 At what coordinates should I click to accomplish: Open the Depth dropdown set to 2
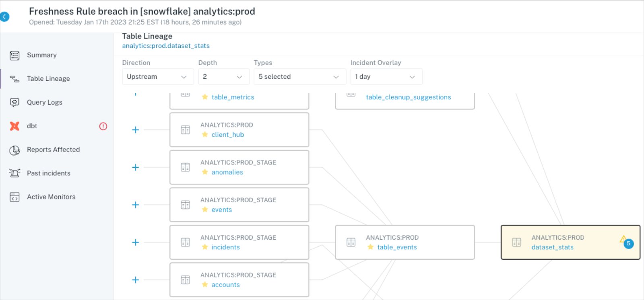[223, 76]
